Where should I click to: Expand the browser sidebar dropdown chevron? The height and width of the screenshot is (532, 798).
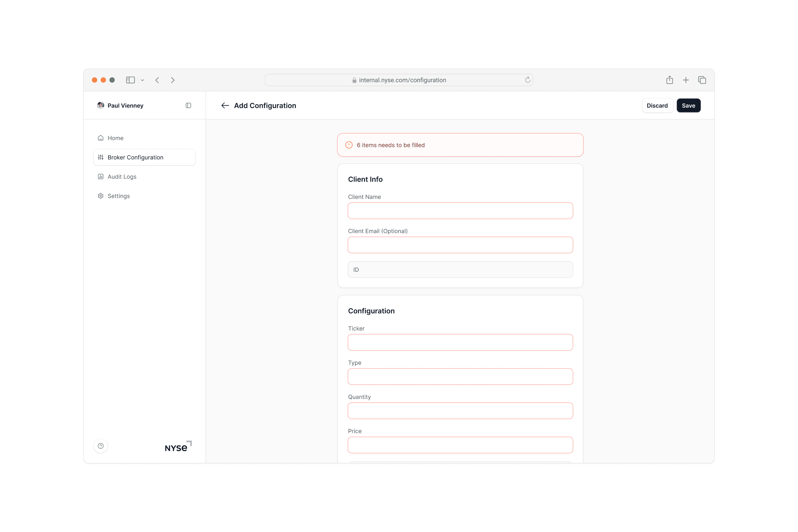(x=143, y=80)
